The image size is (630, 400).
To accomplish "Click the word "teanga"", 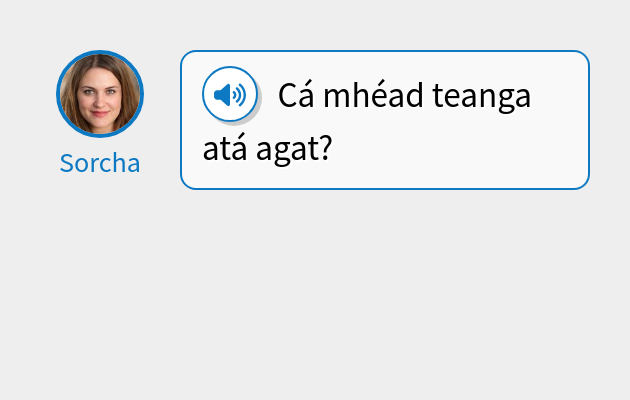I will tap(483, 97).
